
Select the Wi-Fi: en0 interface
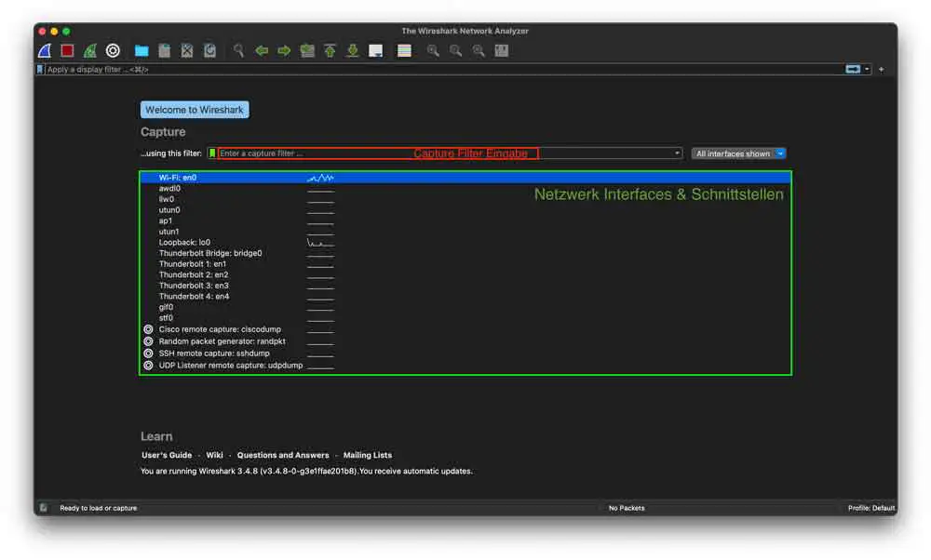465,178
